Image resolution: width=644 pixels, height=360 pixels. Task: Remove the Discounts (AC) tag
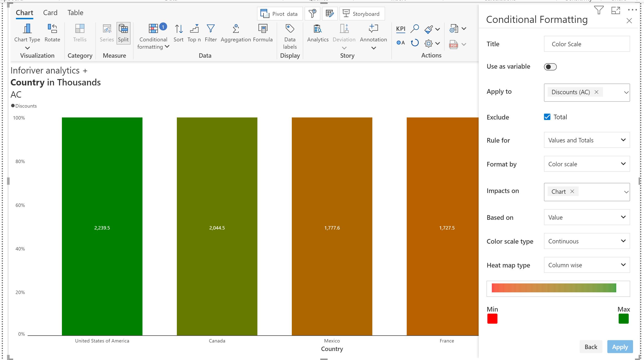pos(597,92)
